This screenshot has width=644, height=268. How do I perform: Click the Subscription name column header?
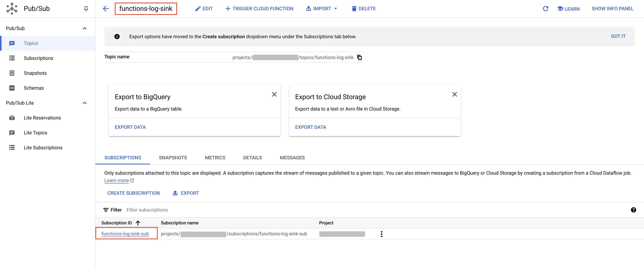coord(179,223)
